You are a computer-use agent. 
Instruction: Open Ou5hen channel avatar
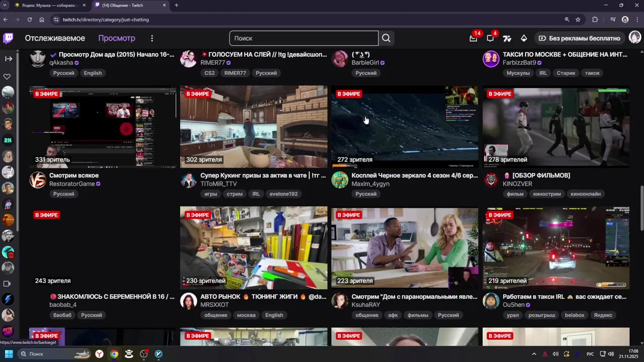click(491, 301)
